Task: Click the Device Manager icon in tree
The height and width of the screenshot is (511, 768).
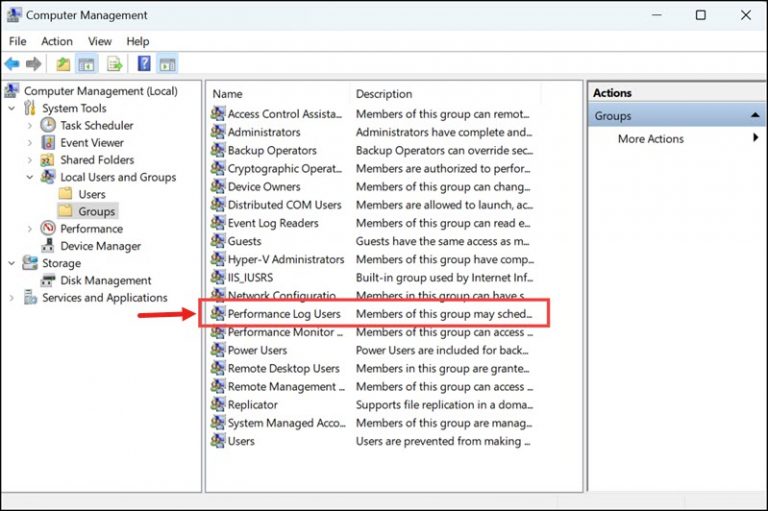Action: tap(48, 245)
